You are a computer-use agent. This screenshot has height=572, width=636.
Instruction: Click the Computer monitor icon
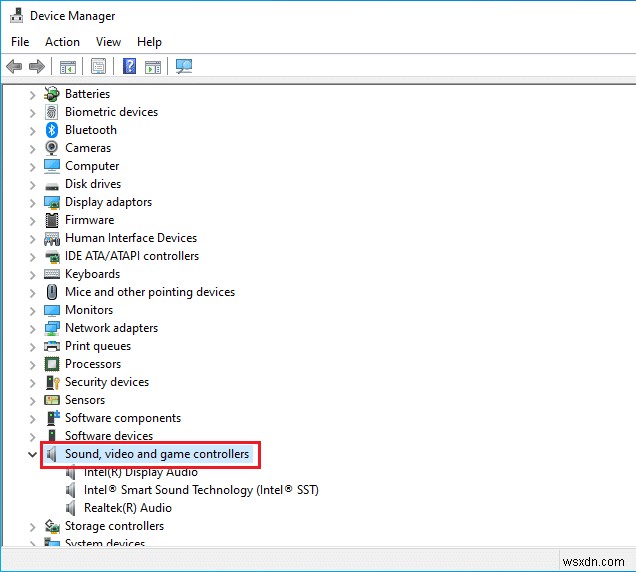point(52,166)
